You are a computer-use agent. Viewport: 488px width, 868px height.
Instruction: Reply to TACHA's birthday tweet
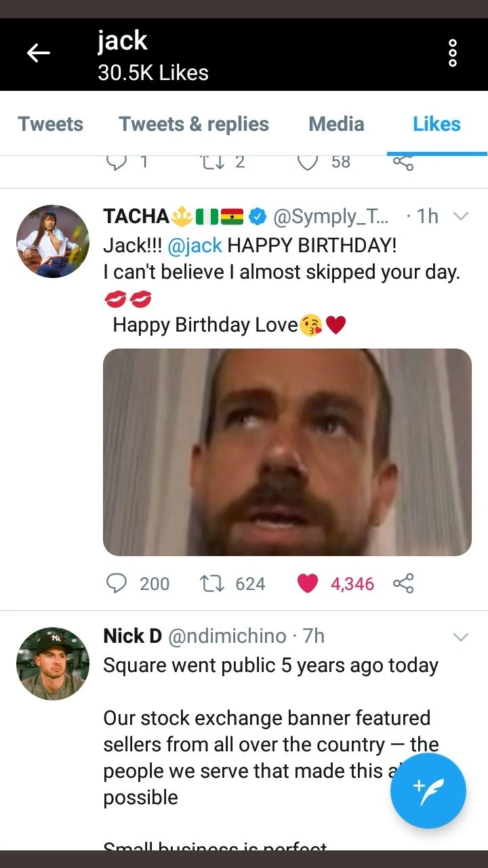pyautogui.click(x=117, y=583)
